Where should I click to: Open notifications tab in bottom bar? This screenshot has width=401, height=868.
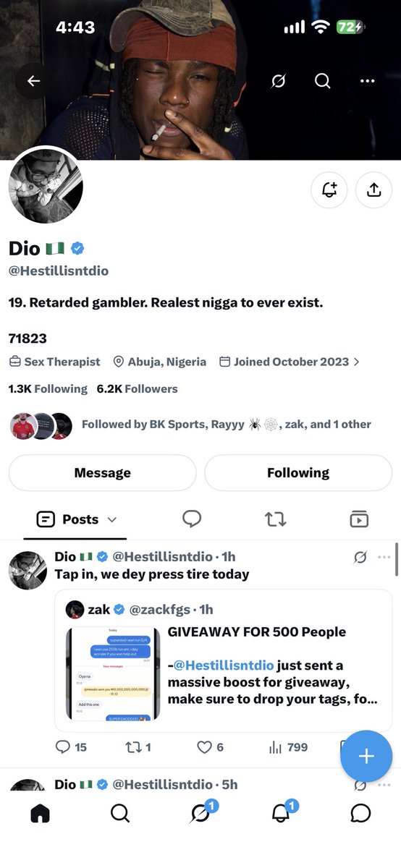[x=282, y=812]
